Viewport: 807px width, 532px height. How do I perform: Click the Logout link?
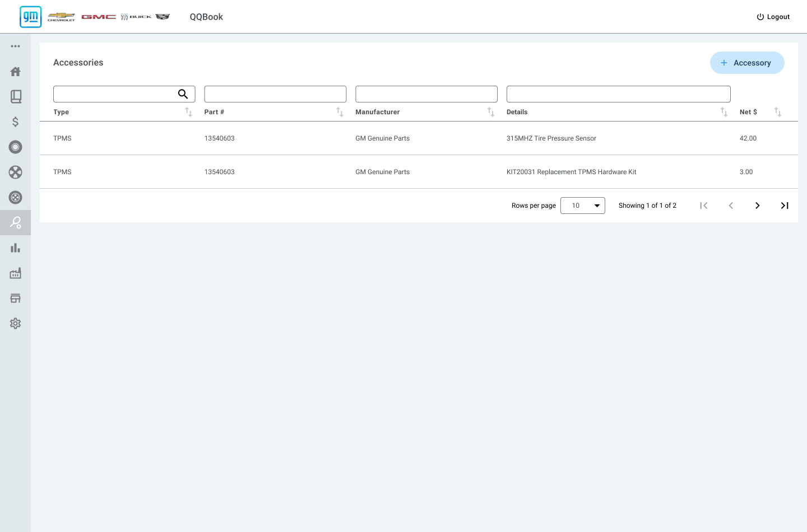(773, 17)
